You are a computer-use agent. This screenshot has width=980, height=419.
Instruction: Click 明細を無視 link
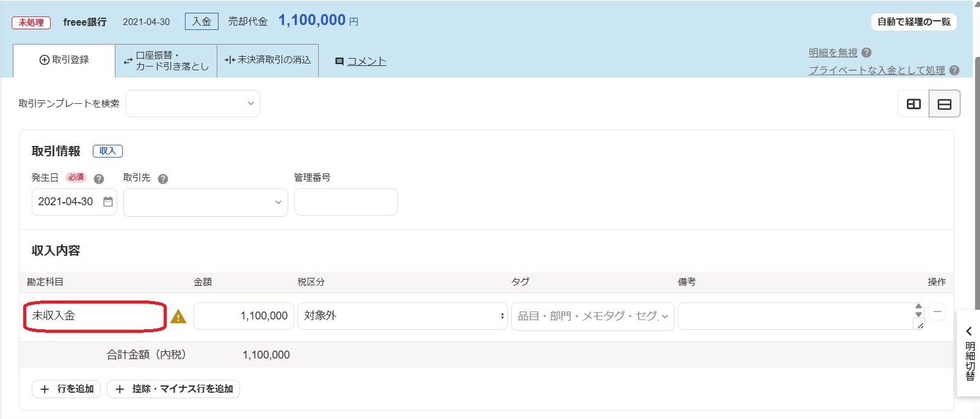coord(833,53)
